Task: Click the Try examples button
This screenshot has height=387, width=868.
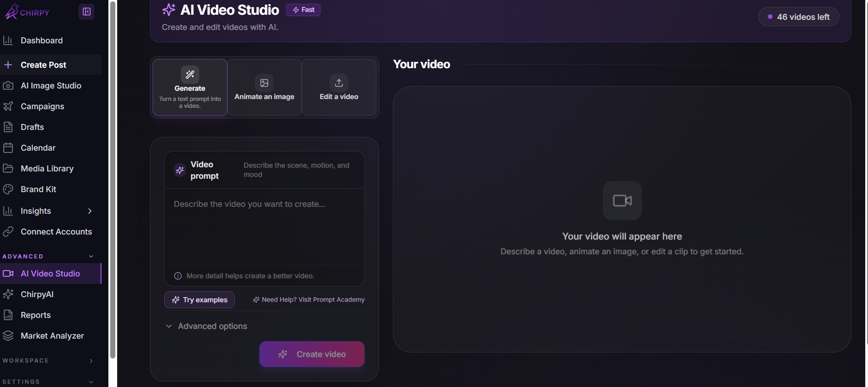Action: [199, 299]
